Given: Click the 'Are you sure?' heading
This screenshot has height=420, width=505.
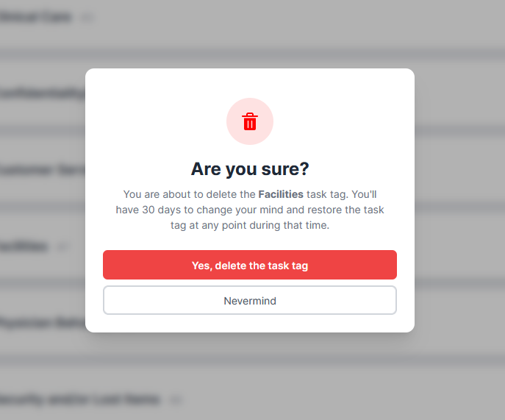Looking at the screenshot, I should click(250, 169).
